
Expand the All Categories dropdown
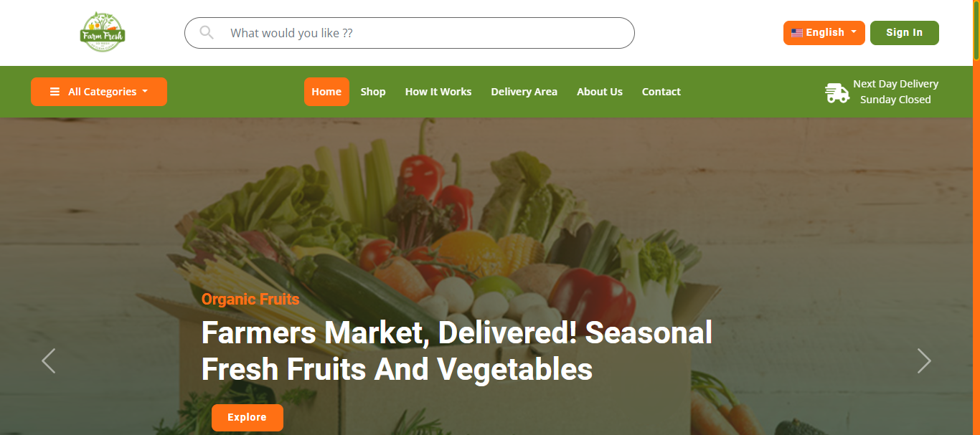pyautogui.click(x=99, y=92)
